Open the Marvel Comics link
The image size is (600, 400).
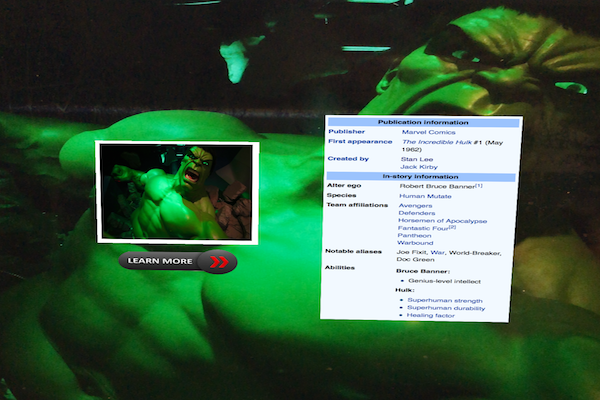[428, 132]
